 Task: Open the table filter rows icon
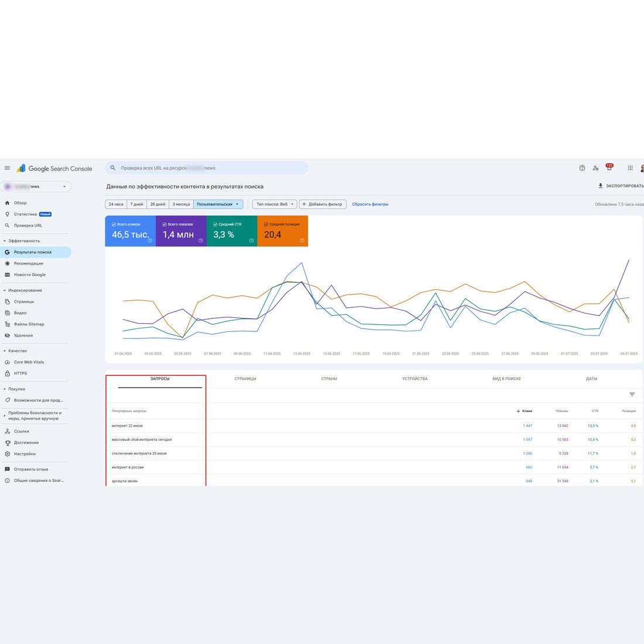pos(632,395)
